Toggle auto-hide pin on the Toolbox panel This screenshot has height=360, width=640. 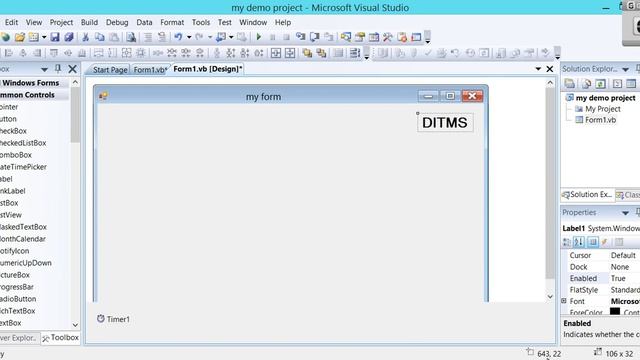tap(58, 69)
